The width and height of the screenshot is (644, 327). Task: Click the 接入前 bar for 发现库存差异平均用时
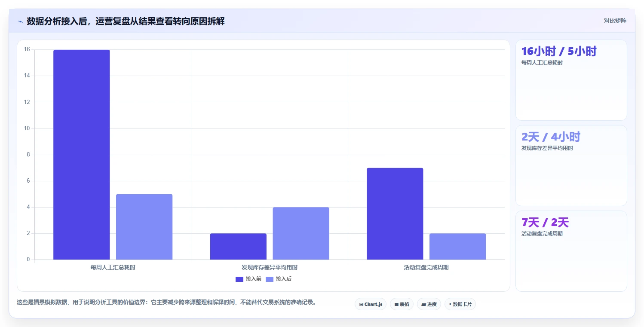click(x=238, y=247)
